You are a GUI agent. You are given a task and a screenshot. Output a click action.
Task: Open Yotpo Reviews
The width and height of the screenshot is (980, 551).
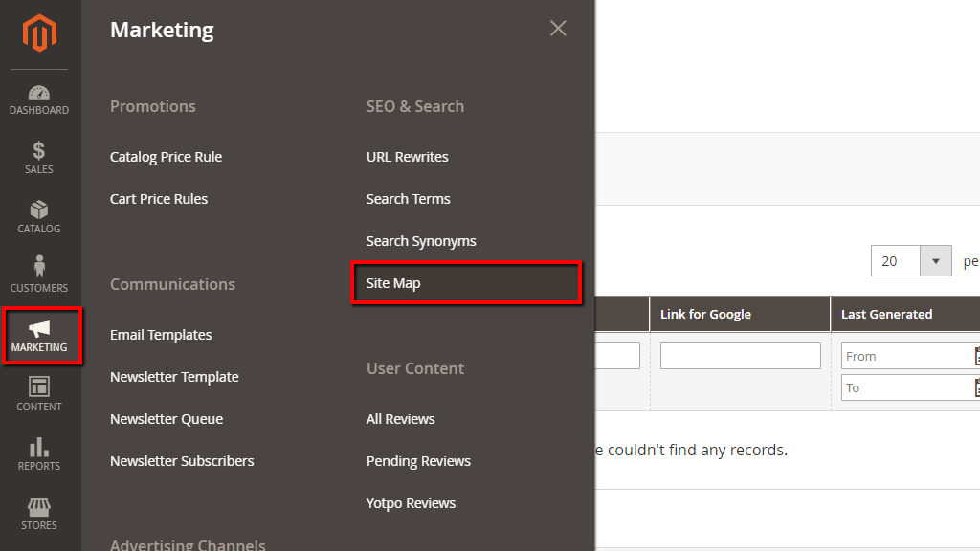(x=411, y=502)
